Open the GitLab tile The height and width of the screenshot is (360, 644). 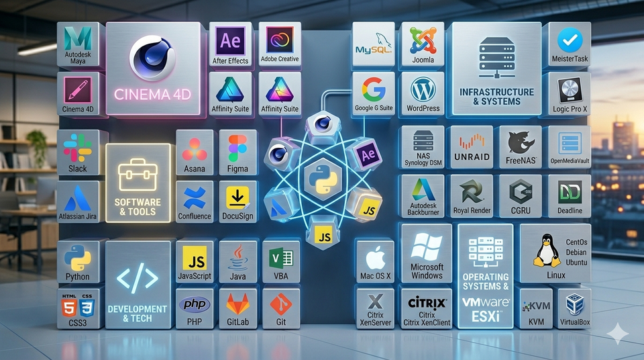237,308
